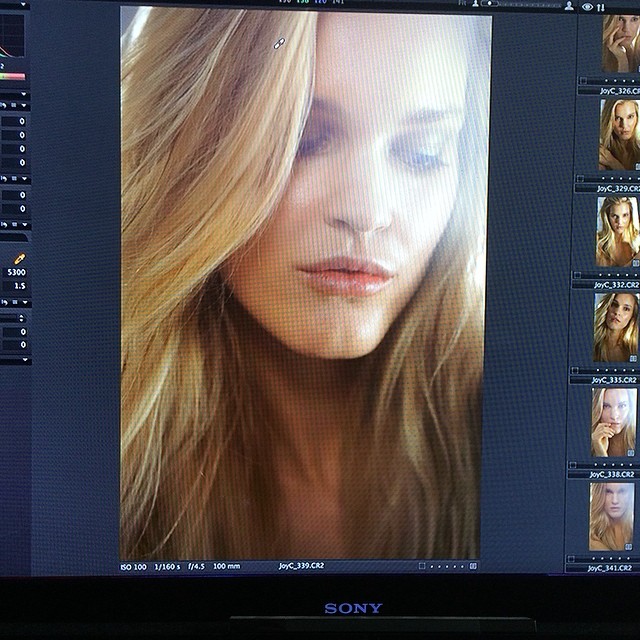Select the JoyC_341.CR2 thumbnail
The height and width of the screenshot is (640, 640).
click(611, 516)
